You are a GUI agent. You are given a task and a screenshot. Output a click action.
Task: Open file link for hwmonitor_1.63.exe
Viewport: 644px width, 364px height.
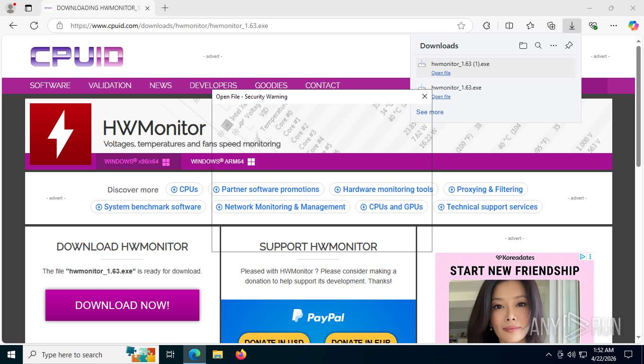[x=441, y=97]
